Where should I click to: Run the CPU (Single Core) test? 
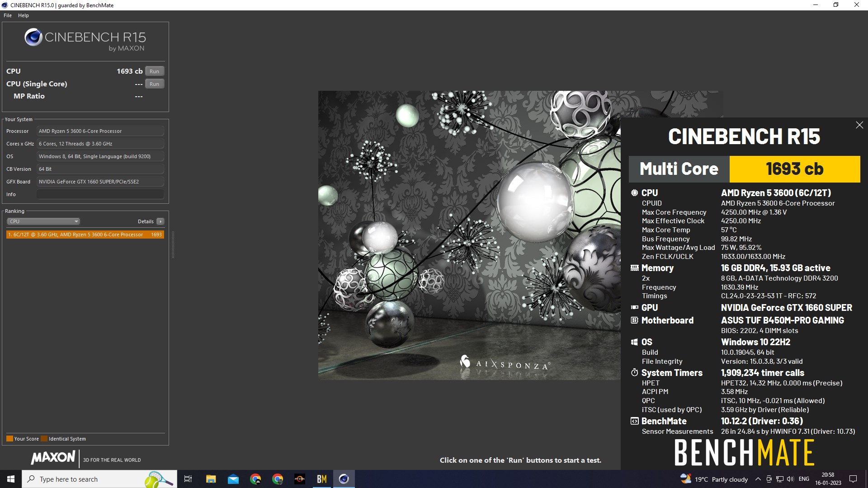tap(154, 84)
